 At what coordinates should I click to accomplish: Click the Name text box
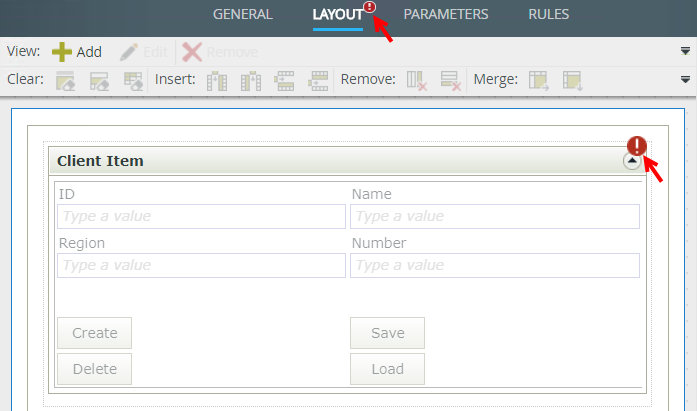pyautogui.click(x=495, y=216)
